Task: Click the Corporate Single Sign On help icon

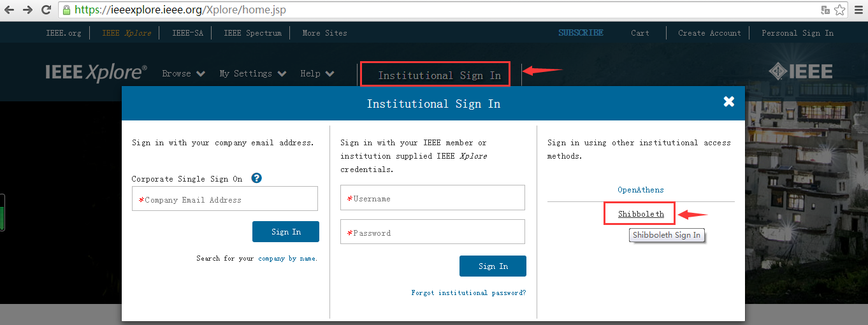Action: coord(256,178)
